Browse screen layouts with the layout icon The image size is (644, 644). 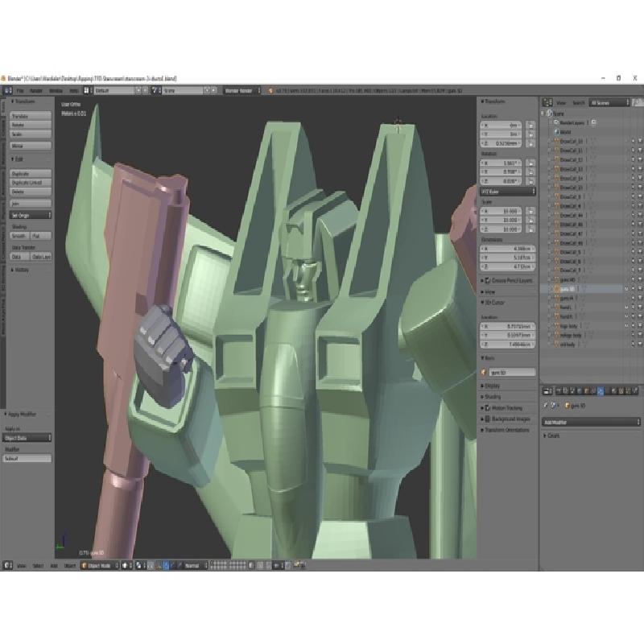[87, 90]
